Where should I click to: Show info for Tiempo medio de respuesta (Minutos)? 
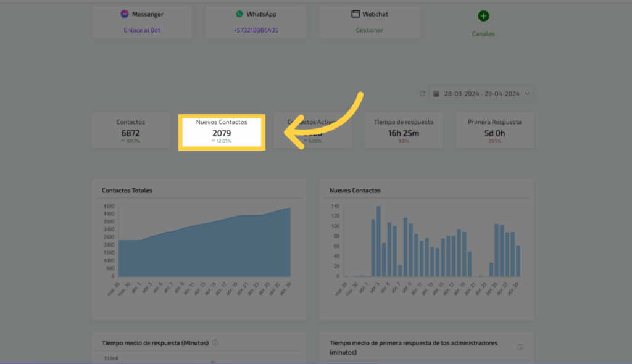[x=215, y=343]
